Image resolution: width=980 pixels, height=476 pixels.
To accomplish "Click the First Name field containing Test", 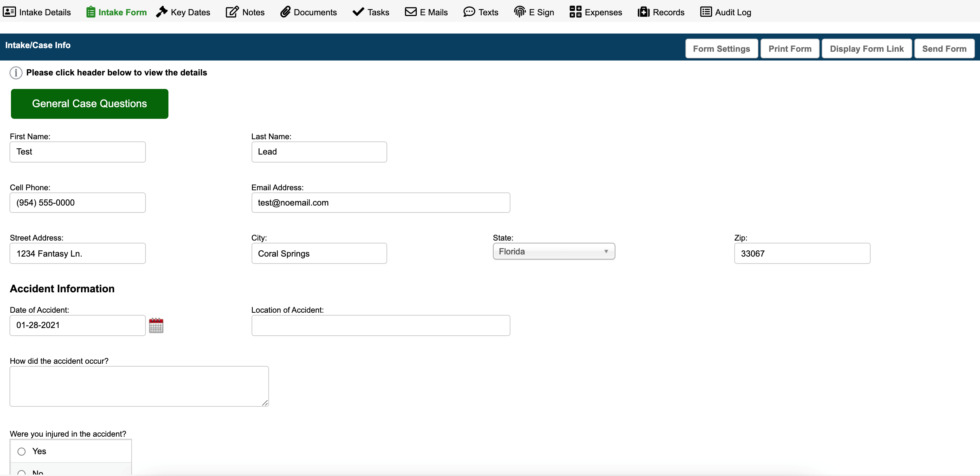I will 78,152.
